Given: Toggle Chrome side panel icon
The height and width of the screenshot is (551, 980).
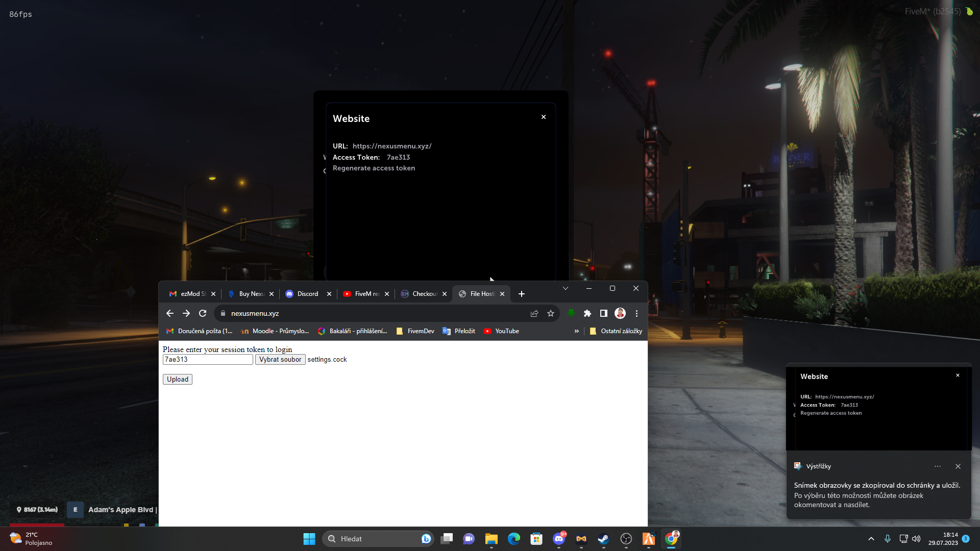Looking at the screenshot, I should [x=603, y=313].
